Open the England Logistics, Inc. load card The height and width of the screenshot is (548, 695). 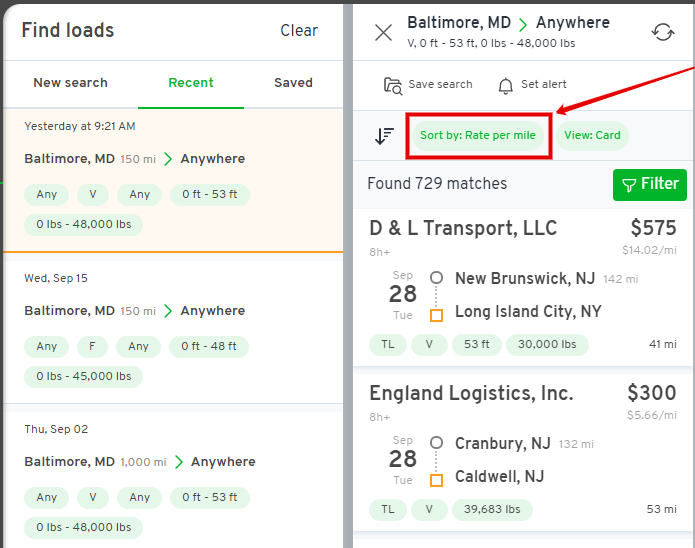[x=523, y=452]
